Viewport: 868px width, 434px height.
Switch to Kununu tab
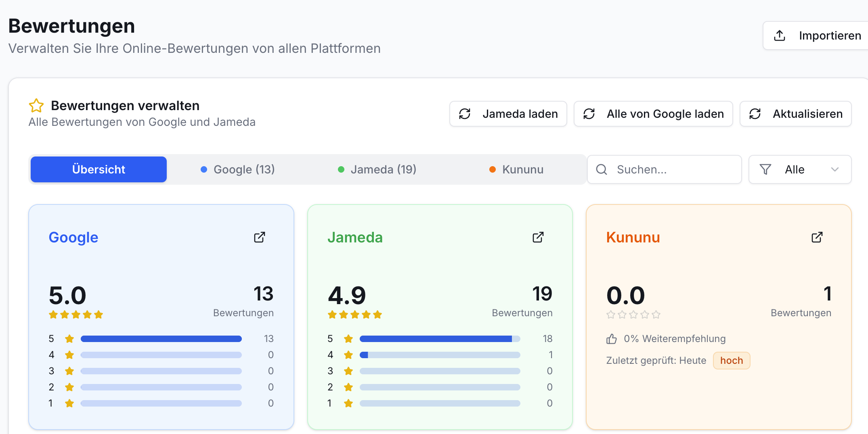516,169
